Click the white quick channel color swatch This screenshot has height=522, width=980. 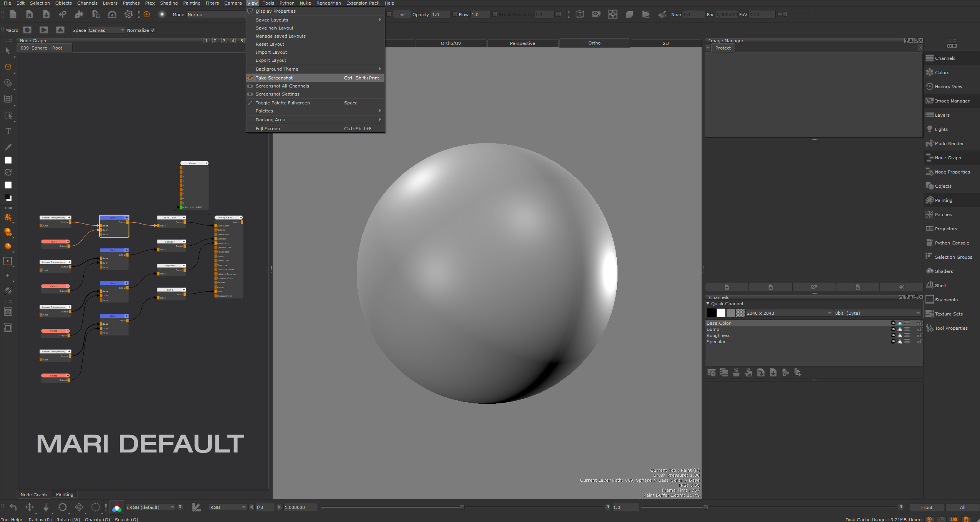click(721, 313)
